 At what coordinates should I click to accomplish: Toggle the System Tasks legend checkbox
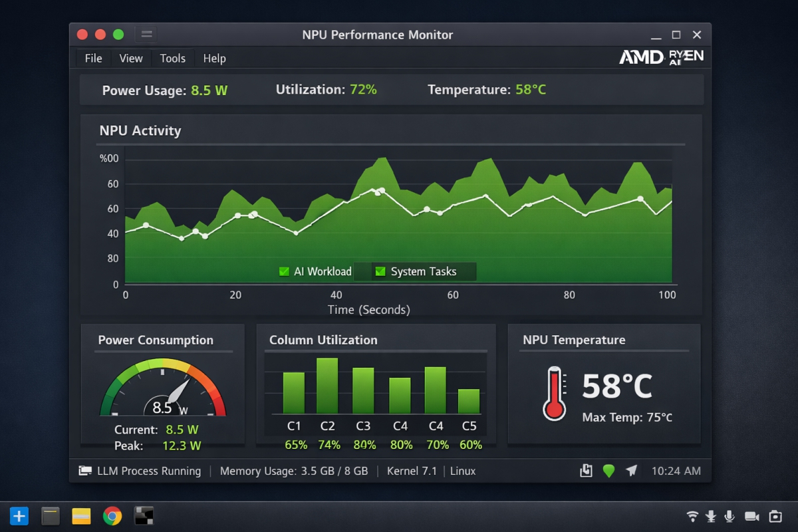(x=380, y=271)
